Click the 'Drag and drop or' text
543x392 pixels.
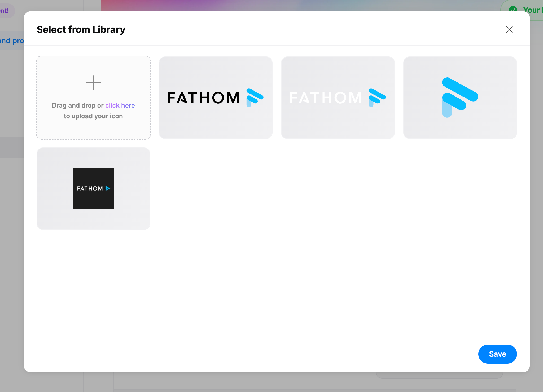(x=77, y=106)
